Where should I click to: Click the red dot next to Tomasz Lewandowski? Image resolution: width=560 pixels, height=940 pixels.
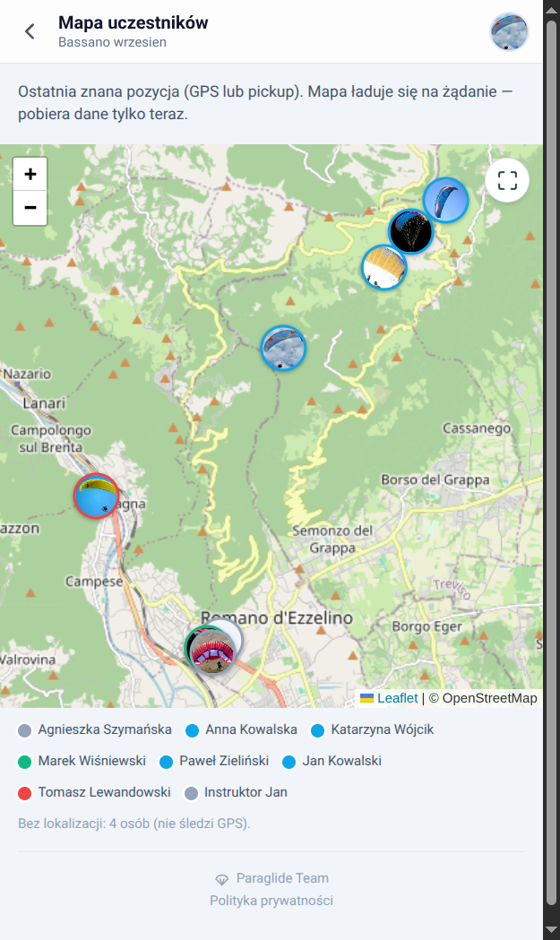pyautogui.click(x=24, y=793)
